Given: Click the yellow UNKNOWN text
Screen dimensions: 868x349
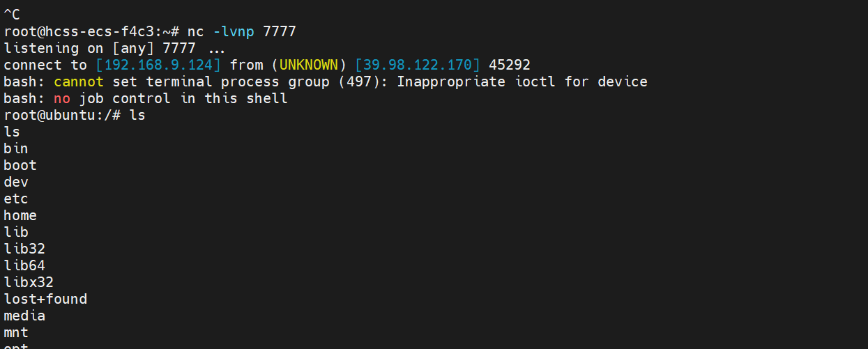Looking at the screenshot, I should (309, 65).
